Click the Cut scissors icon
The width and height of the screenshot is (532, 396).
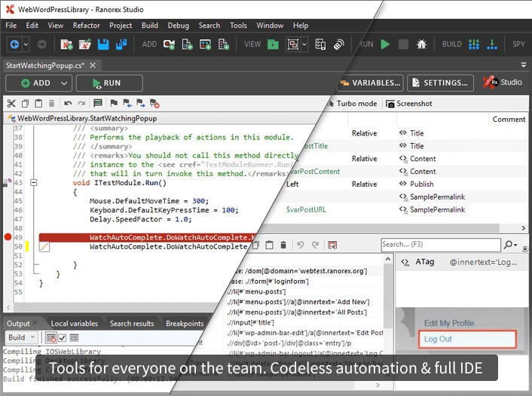click(x=11, y=103)
